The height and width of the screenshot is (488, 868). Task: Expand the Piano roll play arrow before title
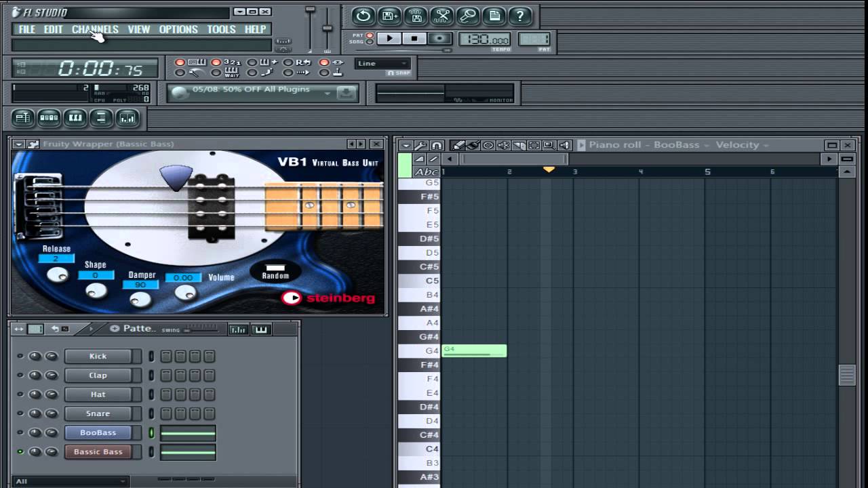pyautogui.click(x=581, y=145)
